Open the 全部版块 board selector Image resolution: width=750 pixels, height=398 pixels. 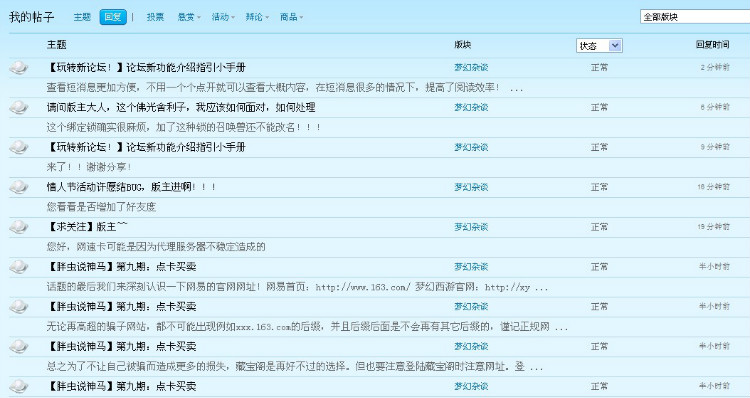click(x=695, y=17)
